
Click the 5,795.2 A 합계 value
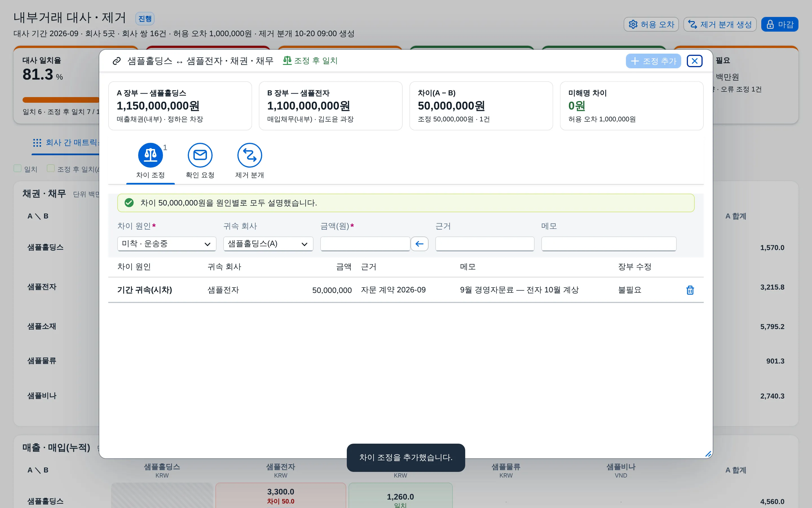click(772, 327)
